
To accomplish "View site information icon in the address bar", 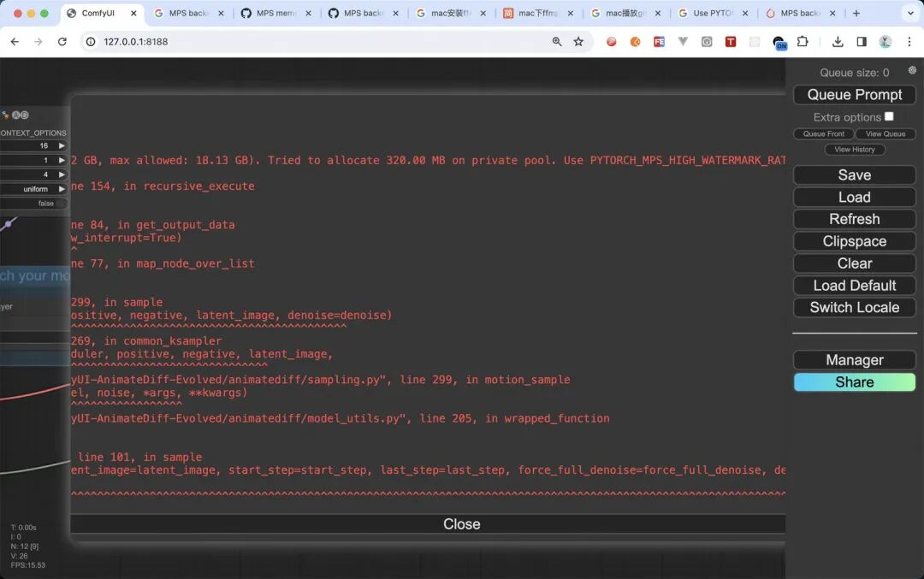I will [91, 41].
